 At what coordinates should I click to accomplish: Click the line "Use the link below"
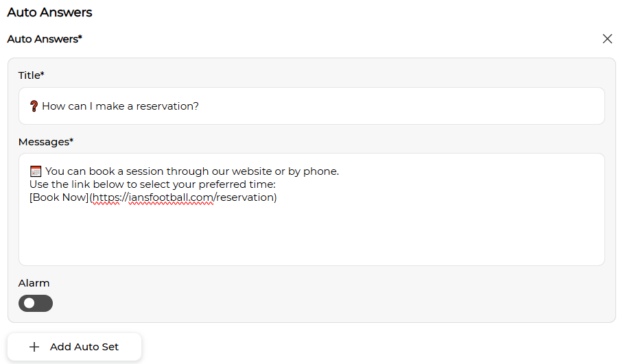pyautogui.click(x=153, y=184)
